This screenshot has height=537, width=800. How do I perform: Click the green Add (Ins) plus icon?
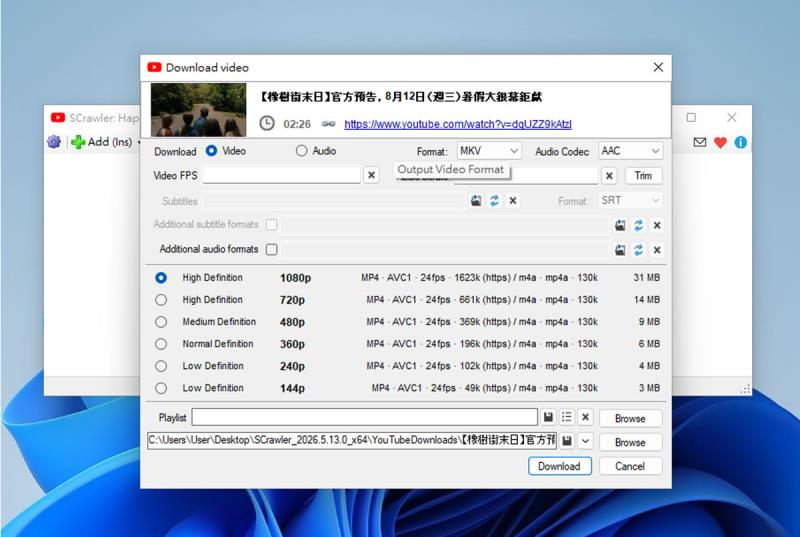tap(78, 142)
